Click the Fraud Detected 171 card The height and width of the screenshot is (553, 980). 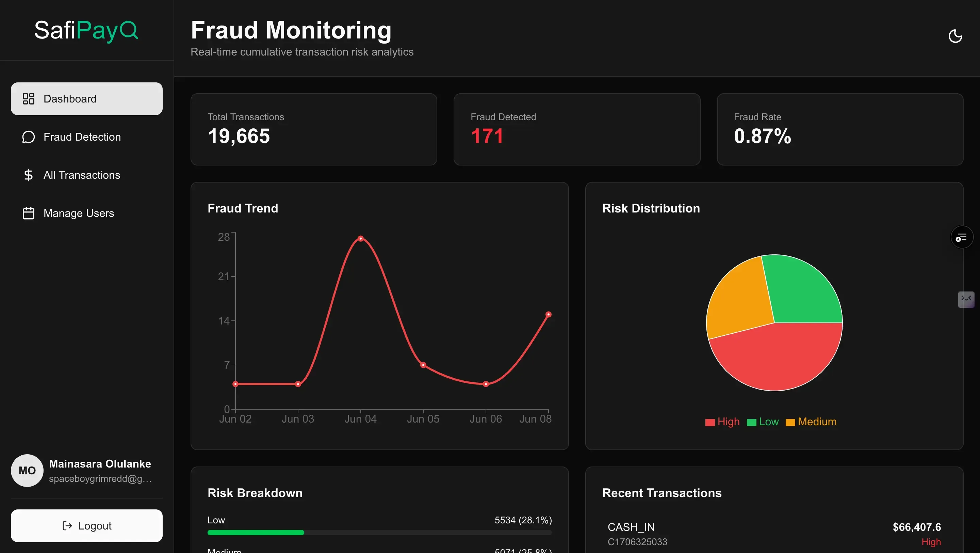click(577, 129)
